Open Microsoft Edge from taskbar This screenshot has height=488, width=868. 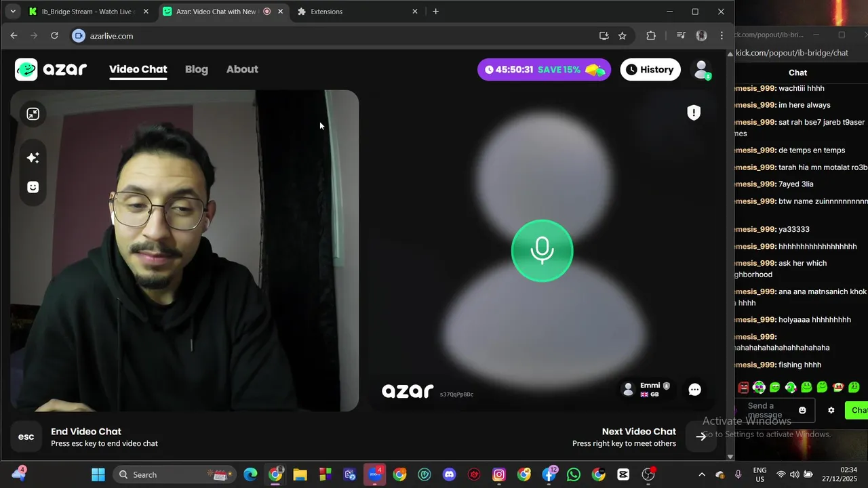tap(250, 474)
